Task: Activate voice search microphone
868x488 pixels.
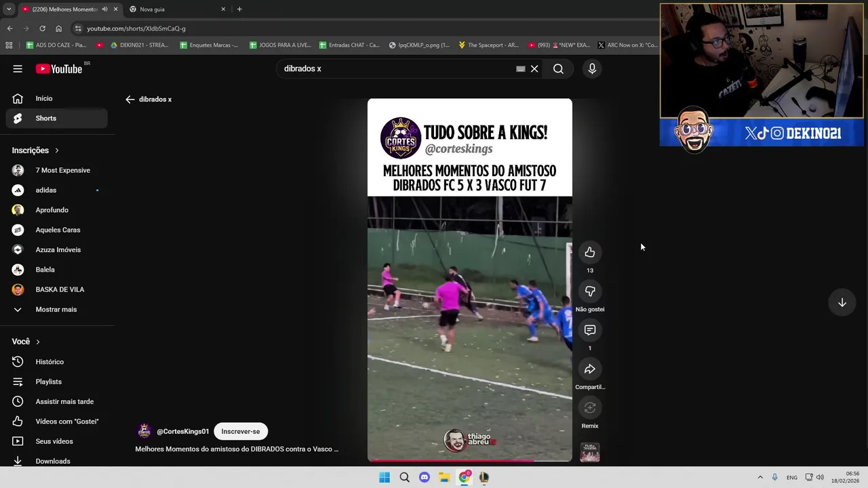Action: (x=592, y=68)
